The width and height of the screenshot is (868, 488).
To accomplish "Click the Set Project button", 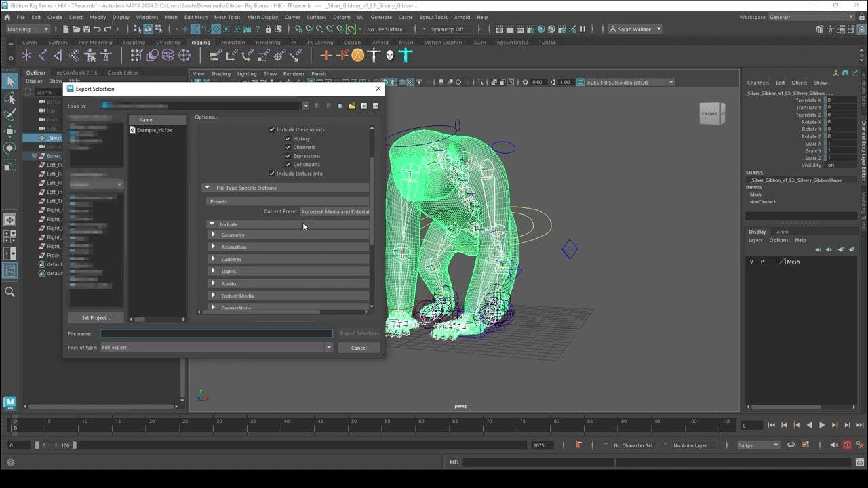I will coord(96,317).
